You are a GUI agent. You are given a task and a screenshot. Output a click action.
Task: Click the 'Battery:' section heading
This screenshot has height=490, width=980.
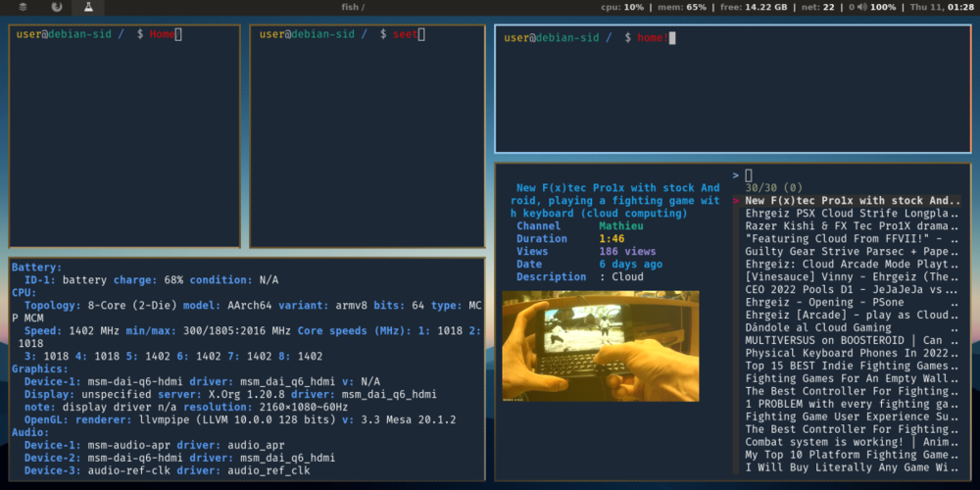(37, 268)
